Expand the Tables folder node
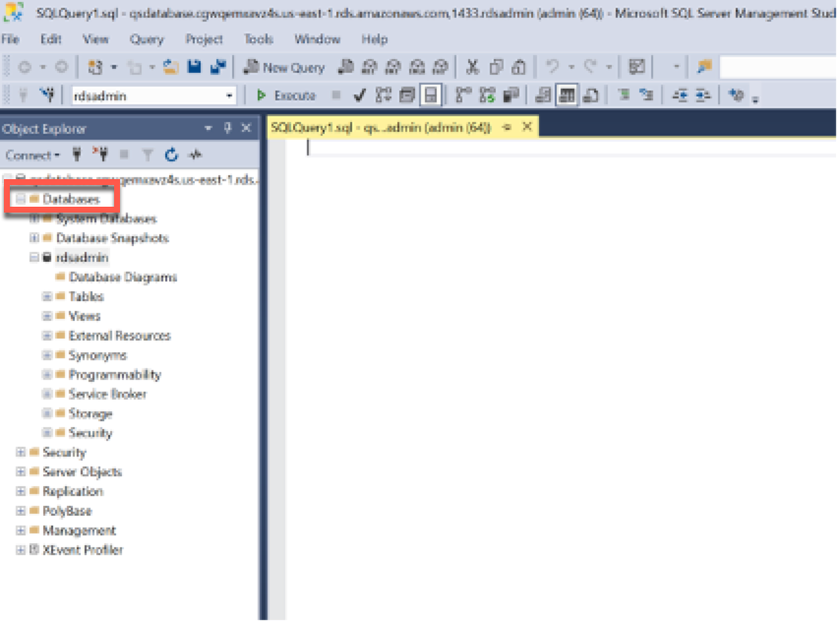Viewport: 840px width, 622px height. [47, 296]
